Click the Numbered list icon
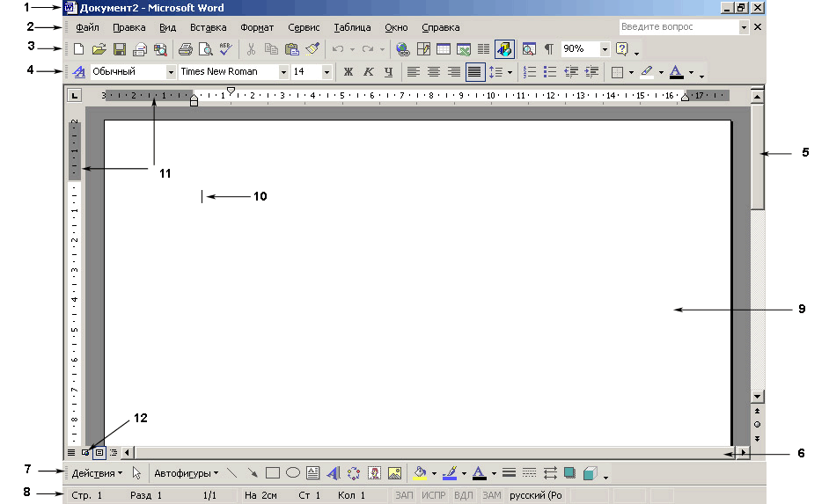Image resolution: width=829 pixels, height=504 pixels. point(529,72)
